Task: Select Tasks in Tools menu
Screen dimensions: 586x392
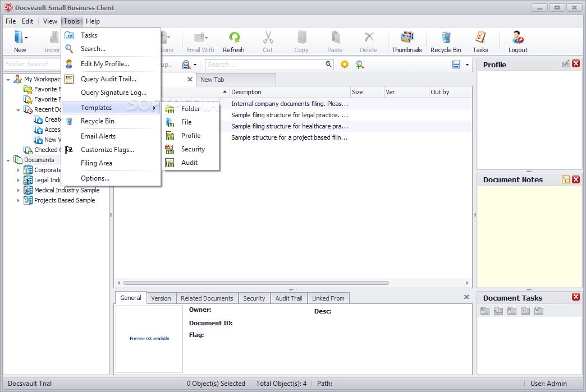Action: 111,35
